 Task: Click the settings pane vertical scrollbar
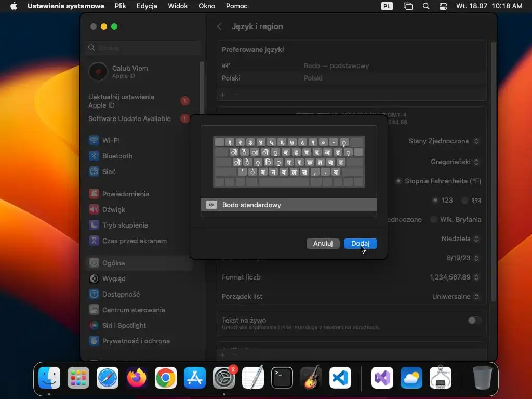coord(494,171)
